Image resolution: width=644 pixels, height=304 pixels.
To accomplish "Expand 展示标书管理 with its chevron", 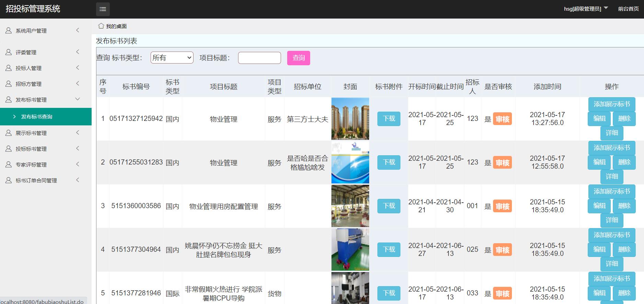I will tap(78, 133).
